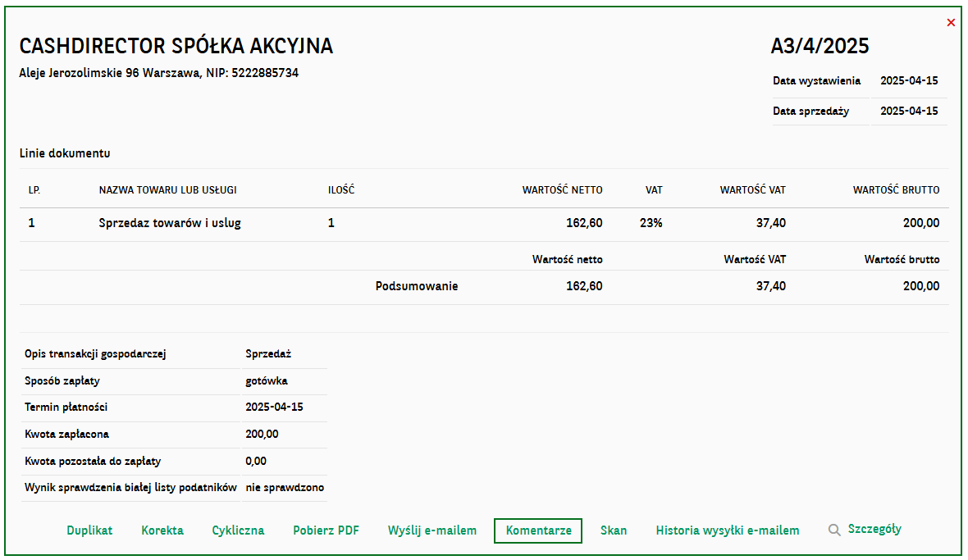Viewport: 968px width, 560px height.
Task: Click the line item gross value 200,00
Action: coord(921,223)
